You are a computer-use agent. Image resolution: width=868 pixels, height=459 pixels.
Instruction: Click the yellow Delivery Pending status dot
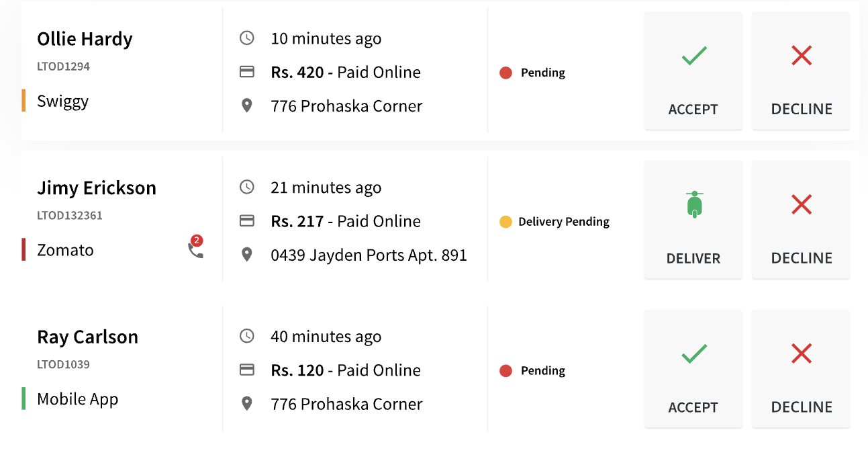pos(506,222)
